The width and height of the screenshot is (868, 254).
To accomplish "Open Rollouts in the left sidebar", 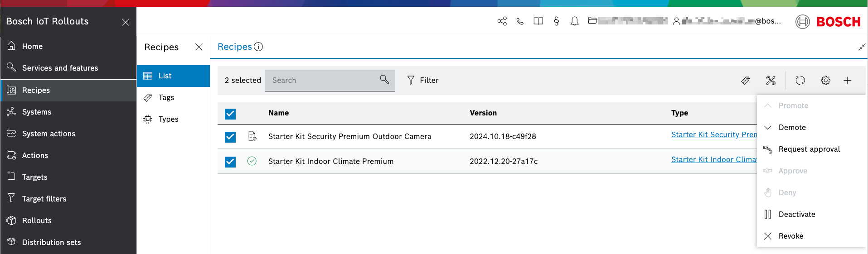I will 37,221.
